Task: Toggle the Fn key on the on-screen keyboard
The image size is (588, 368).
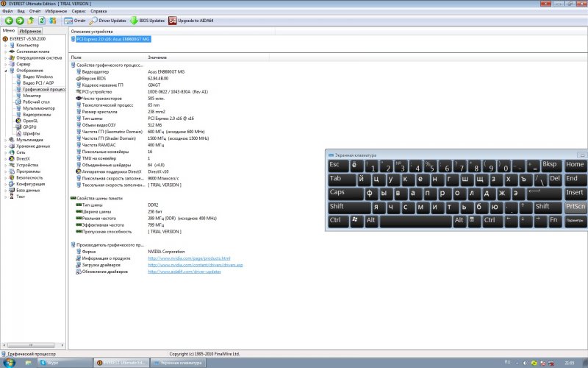Action: [554, 220]
